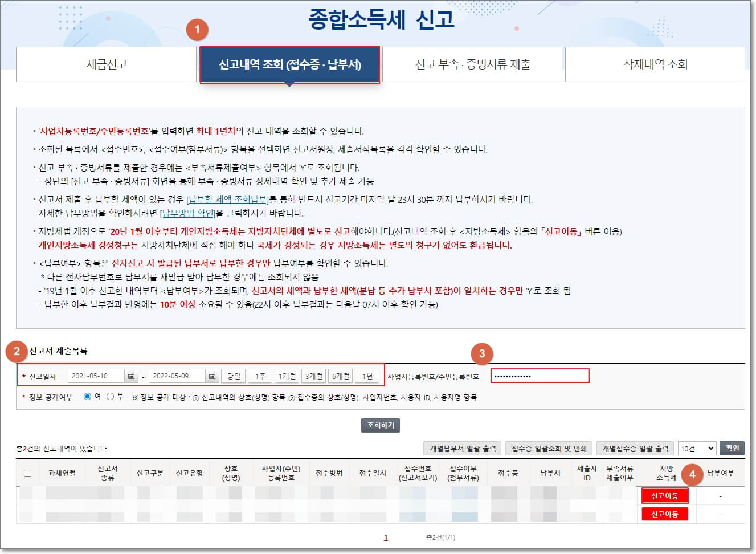756x554 pixels.
Task: Click the 제출자 ID column header
Action: (587, 473)
